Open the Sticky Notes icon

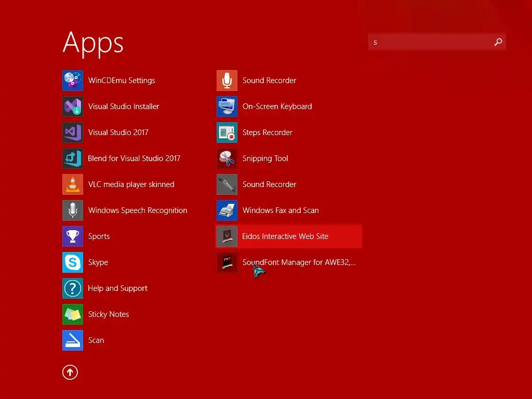coord(73,314)
